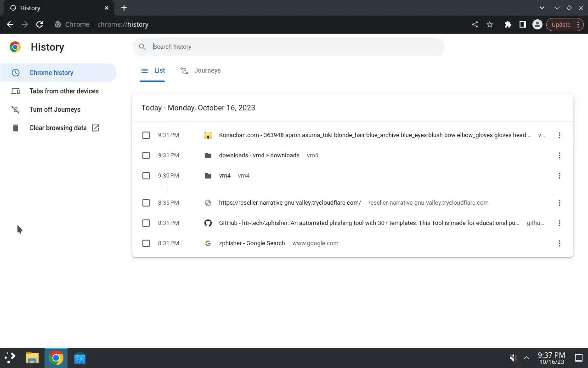Image resolution: width=588 pixels, height=368 pixels.
Task: Check the downloads - vm4 entry checkbox
Action: coord(146,155)
